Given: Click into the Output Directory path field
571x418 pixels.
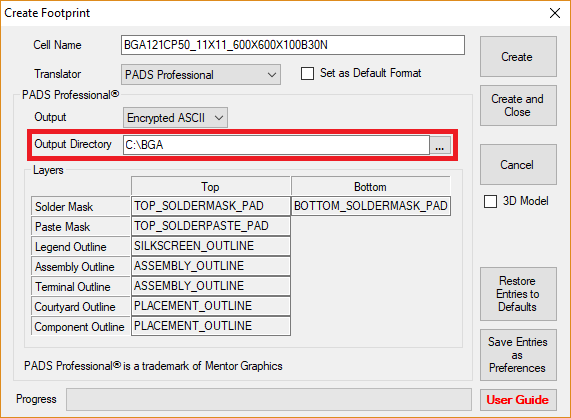Looking at the screenshot, I should tap(276, 145).
